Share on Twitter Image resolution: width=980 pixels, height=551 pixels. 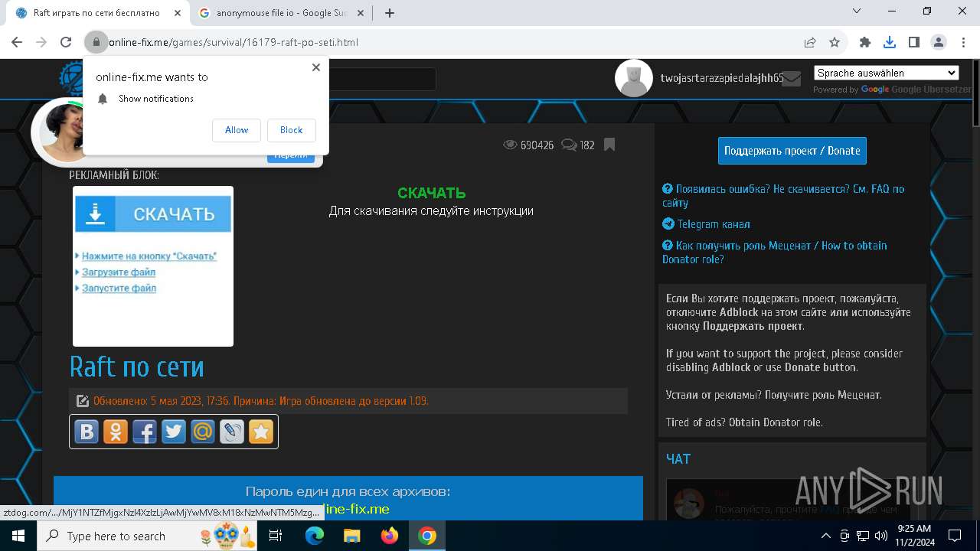click(x=174, y=432)
